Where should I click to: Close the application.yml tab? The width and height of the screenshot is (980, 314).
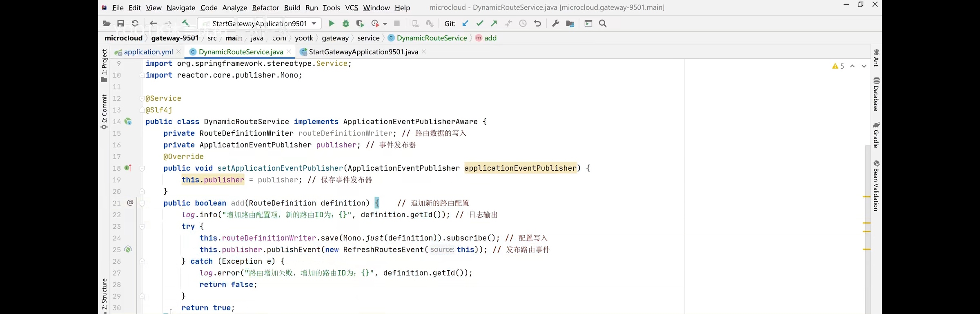[x=179, y=52]
